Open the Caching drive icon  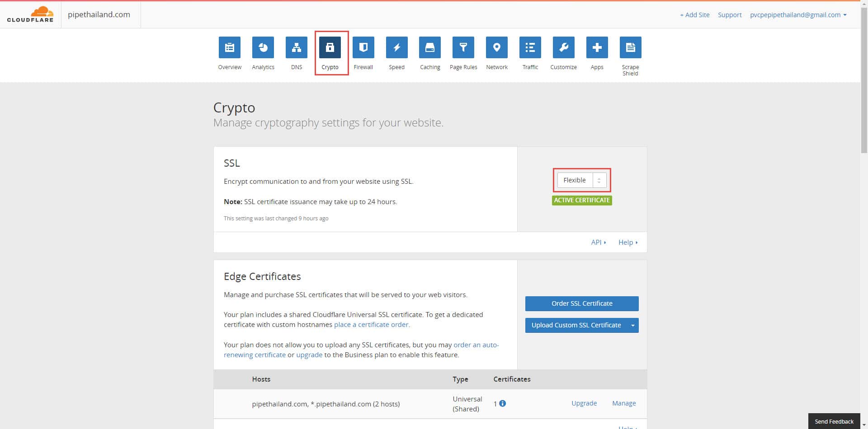tap(430, 47)
